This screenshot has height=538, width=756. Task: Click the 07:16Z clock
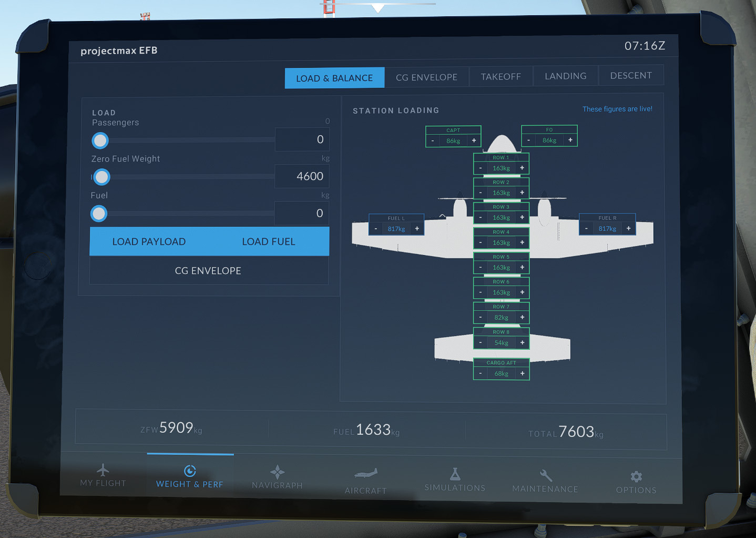(x=645, y=46)
